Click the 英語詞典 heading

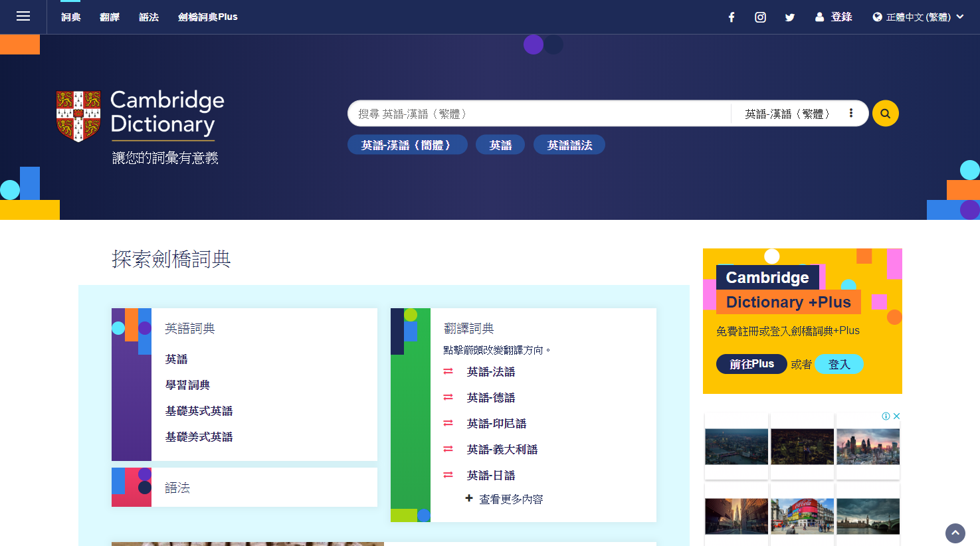(190, 328)
